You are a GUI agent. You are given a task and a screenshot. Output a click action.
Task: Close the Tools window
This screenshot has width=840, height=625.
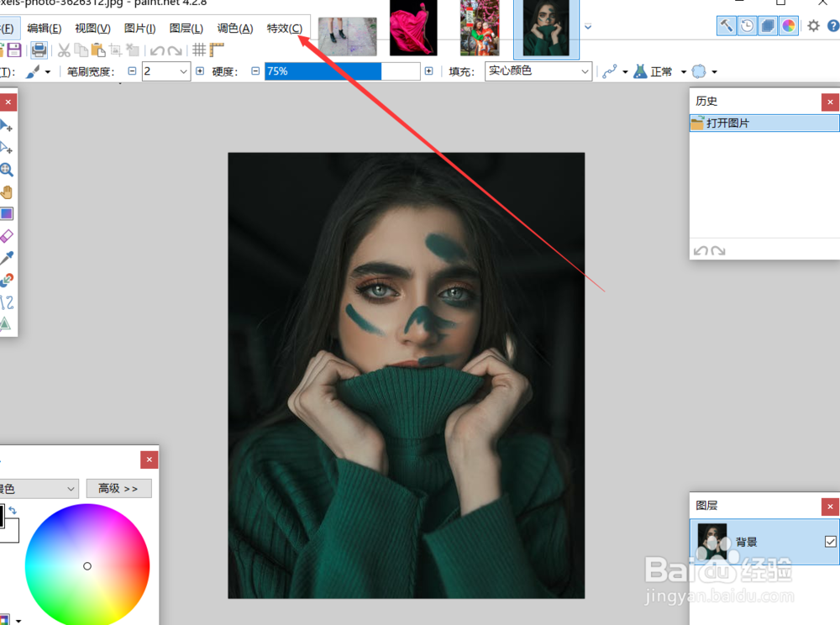(8, 102)
